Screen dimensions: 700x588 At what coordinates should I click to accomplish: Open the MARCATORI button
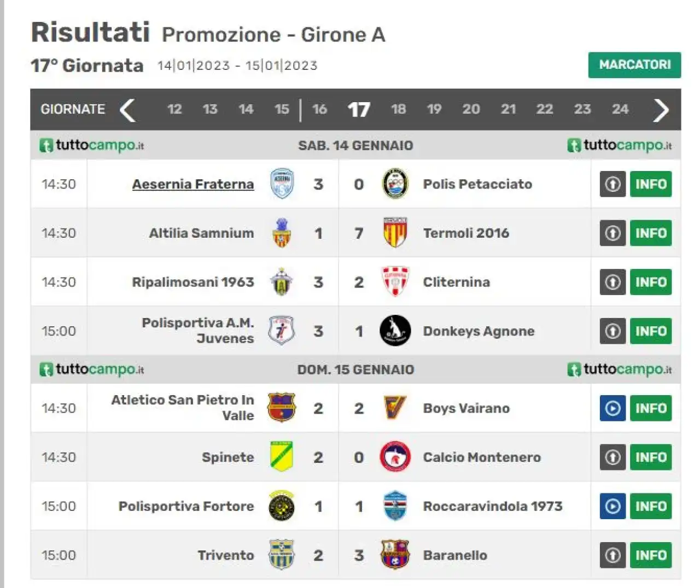tap(634, 65)
